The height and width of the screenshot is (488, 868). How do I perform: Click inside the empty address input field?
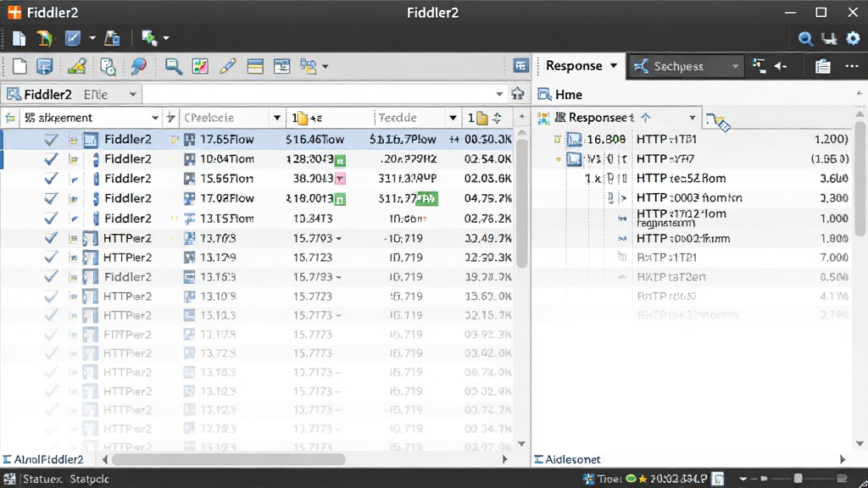click(321, 94)
